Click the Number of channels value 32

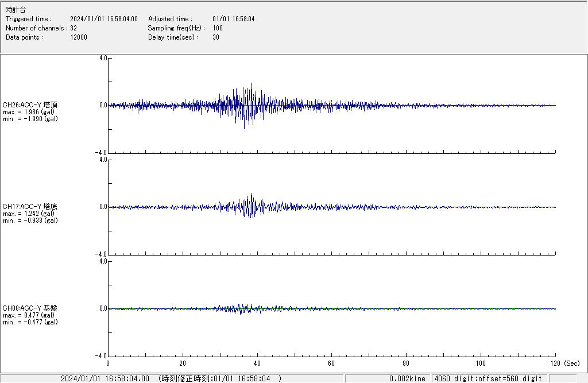tap(73, 28)
